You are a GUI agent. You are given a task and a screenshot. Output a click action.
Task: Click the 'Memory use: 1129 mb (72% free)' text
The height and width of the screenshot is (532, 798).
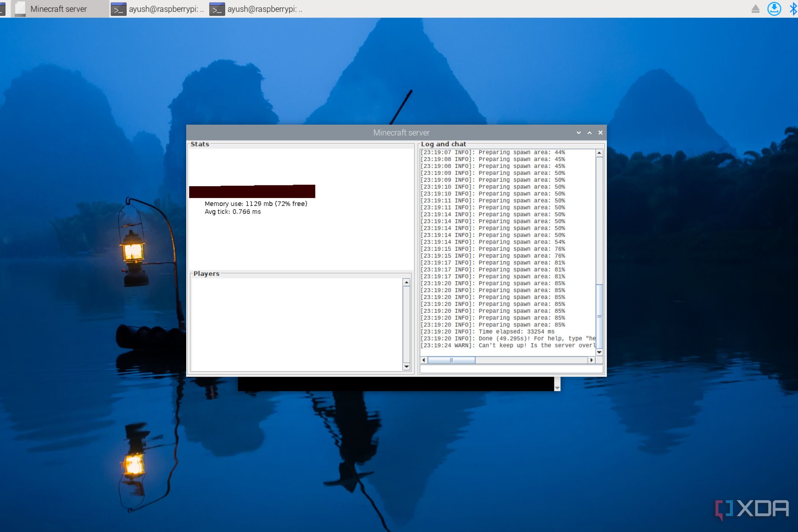pos(256,204)
